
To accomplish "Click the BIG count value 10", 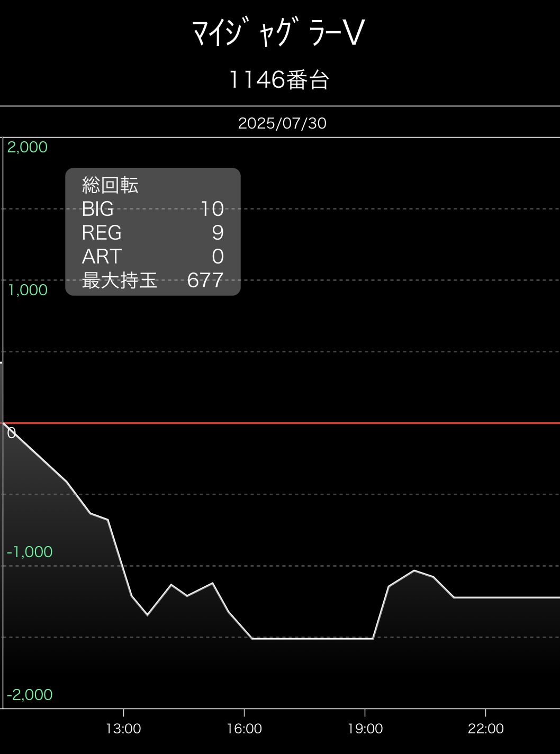I will pos(212,209).
